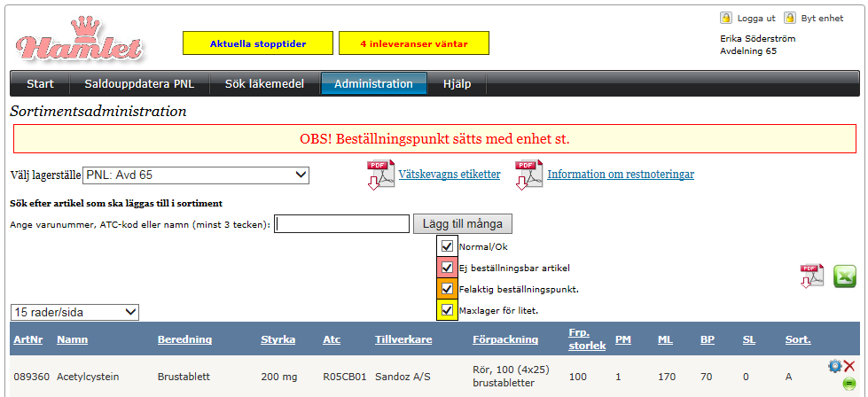Click the Logga ut link
The image size is (868, 397).
[x=756, y=19]
